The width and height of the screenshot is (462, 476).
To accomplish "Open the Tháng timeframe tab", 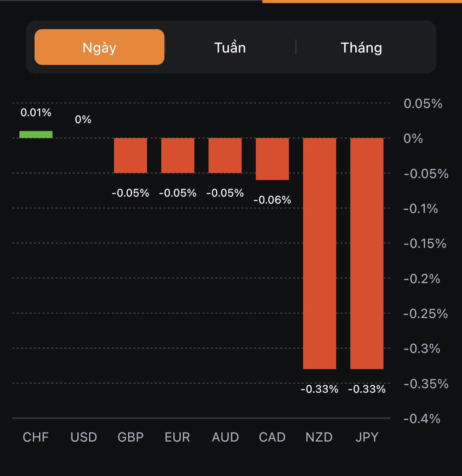I will click(x=361, y=48).
